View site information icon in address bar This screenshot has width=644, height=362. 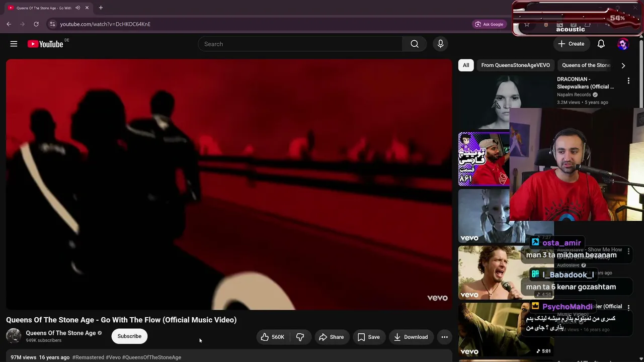point(52,24)
